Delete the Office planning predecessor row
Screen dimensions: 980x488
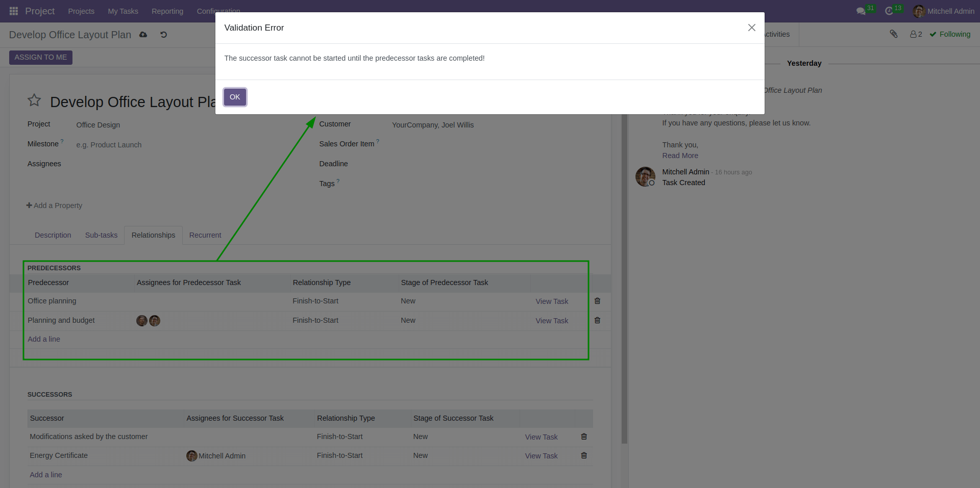pyautogui.click(x=597, y=301)
